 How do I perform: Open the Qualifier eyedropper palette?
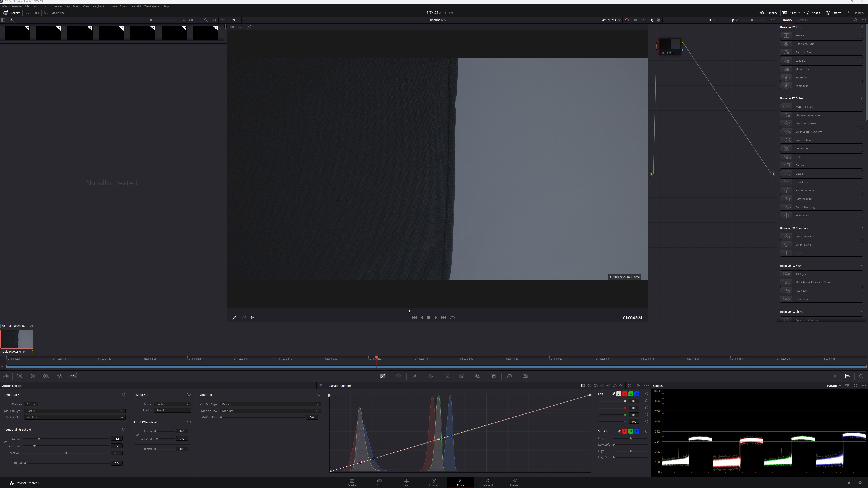(x=415, y=376)
